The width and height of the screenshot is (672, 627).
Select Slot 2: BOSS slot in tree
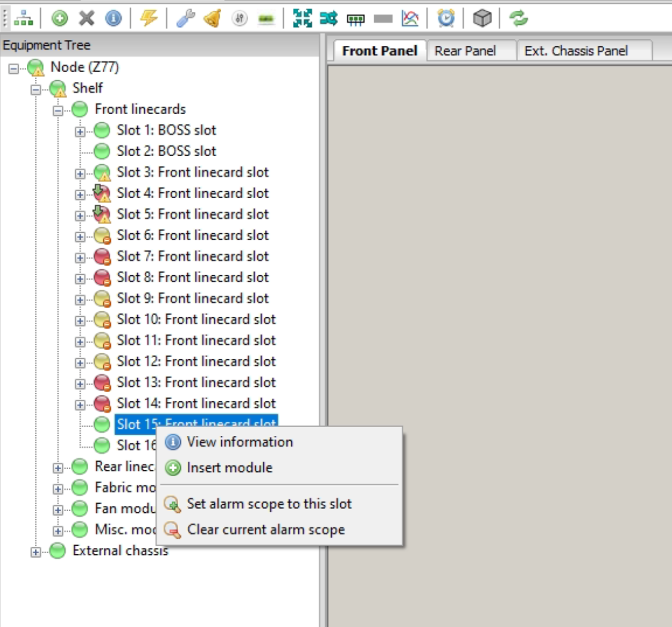pos(166,151)
